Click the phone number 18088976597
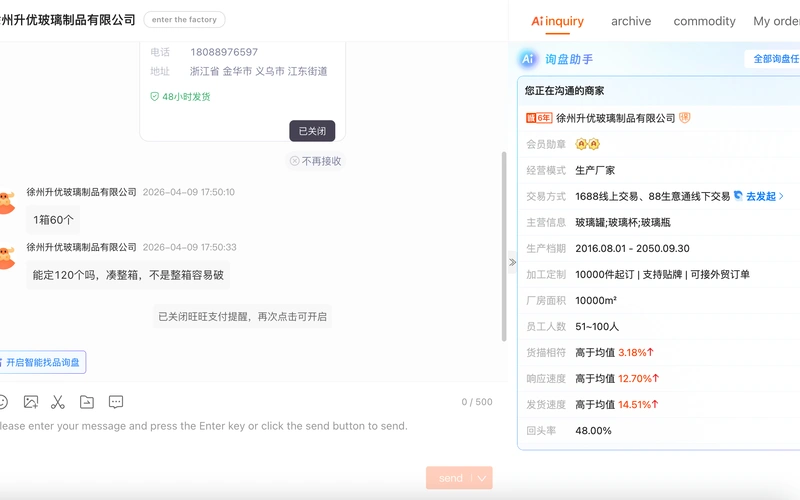 click(224, 52)
